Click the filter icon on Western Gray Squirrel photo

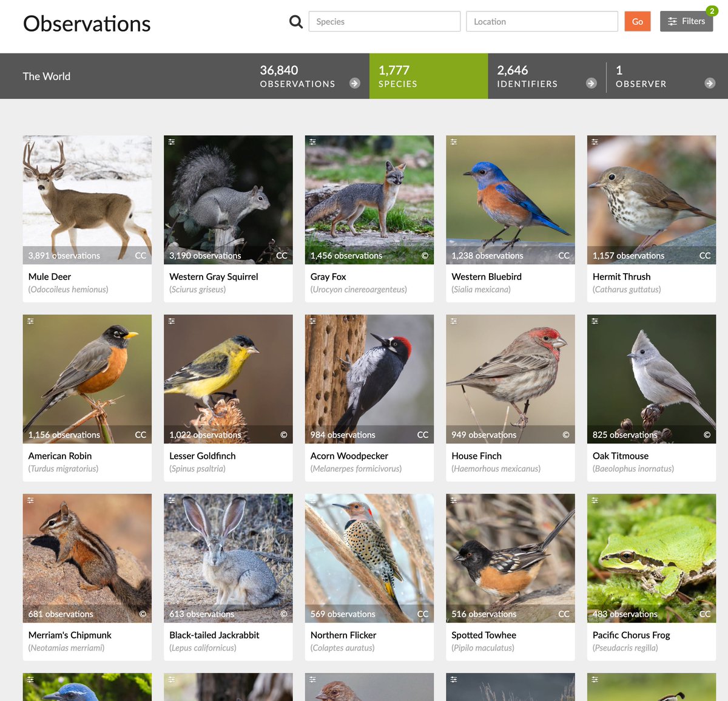pos(172,142)
